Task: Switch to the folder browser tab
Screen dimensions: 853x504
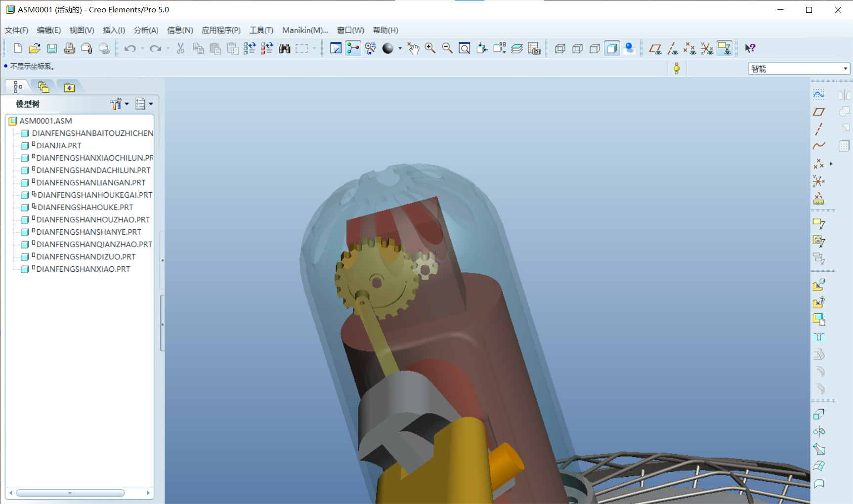Action: click(x=43, y=87)
